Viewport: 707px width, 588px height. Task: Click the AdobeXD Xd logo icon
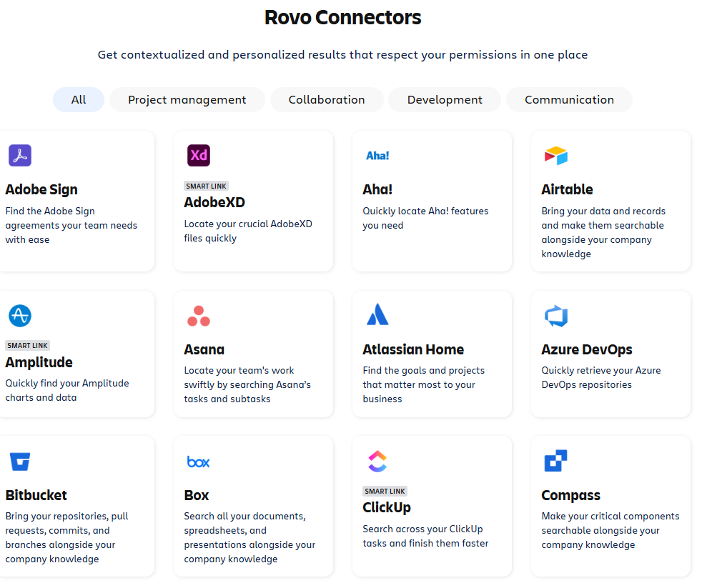(x=199, y=156)
